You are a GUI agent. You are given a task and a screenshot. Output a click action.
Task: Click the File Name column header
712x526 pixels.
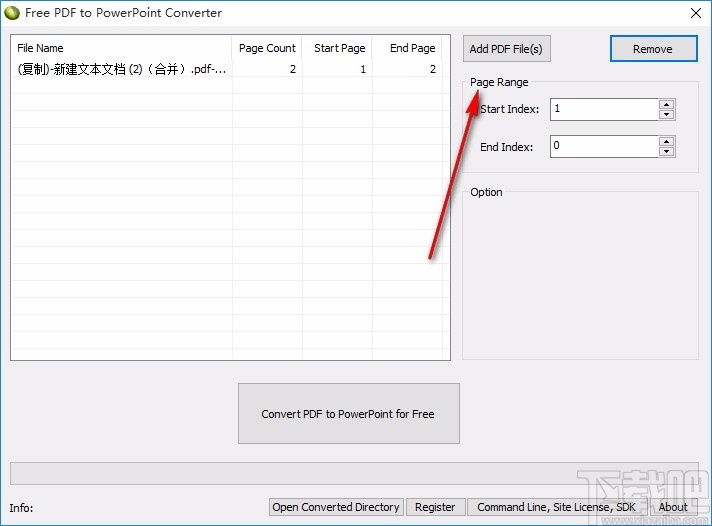coord(122,48)
